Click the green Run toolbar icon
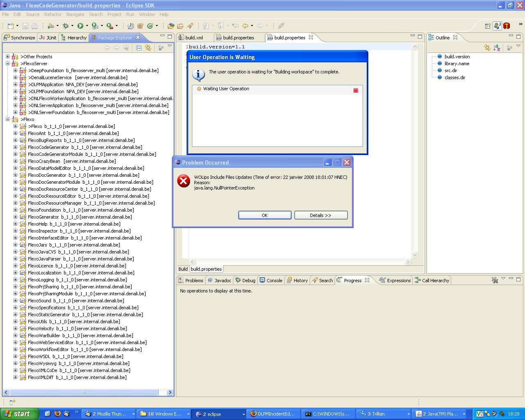Image resolution: width=525 pixels, height=420 pixels. [x=80, y=26]
